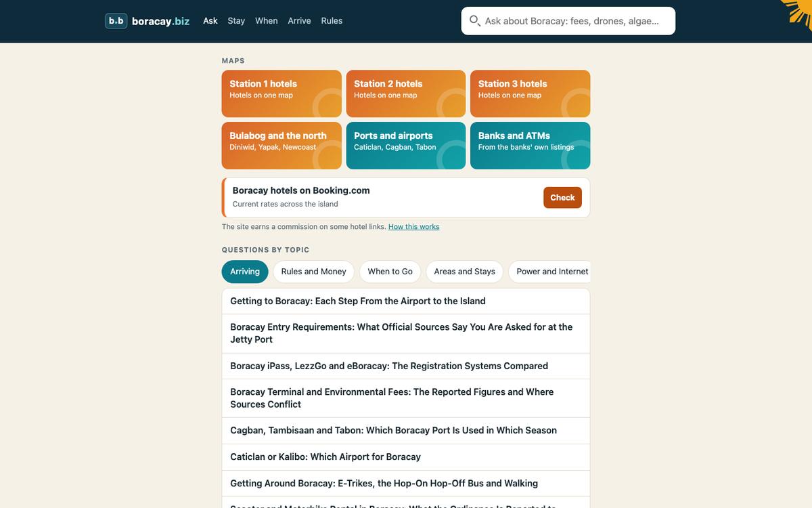Open Caticlan or Kalibo airport article
The height and width of the screenshot is (508, 812).
click(x=406, y=457)
